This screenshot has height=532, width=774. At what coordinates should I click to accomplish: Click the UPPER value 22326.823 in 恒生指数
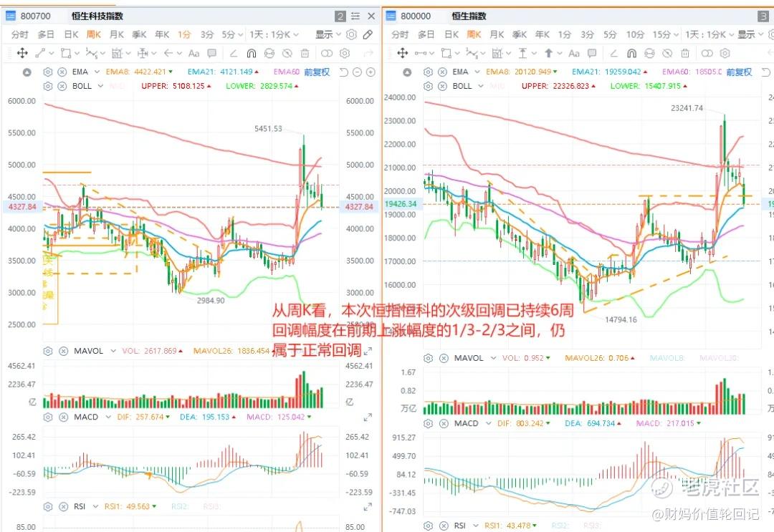point(572,86)
